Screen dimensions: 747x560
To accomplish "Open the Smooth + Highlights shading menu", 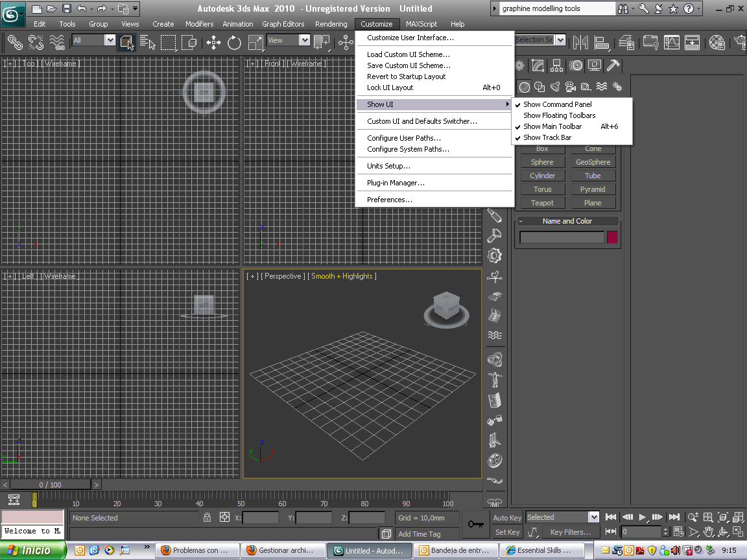I will click(342, 276).
